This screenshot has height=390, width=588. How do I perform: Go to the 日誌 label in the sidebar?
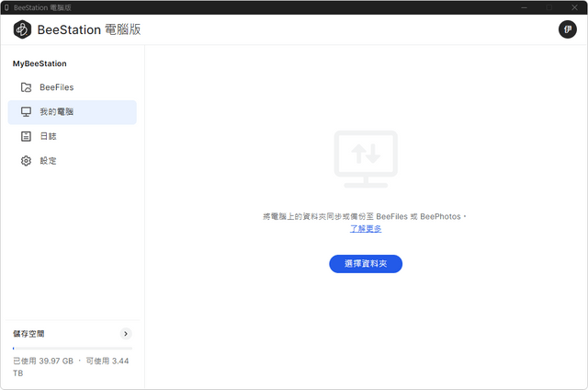point(48,136)
